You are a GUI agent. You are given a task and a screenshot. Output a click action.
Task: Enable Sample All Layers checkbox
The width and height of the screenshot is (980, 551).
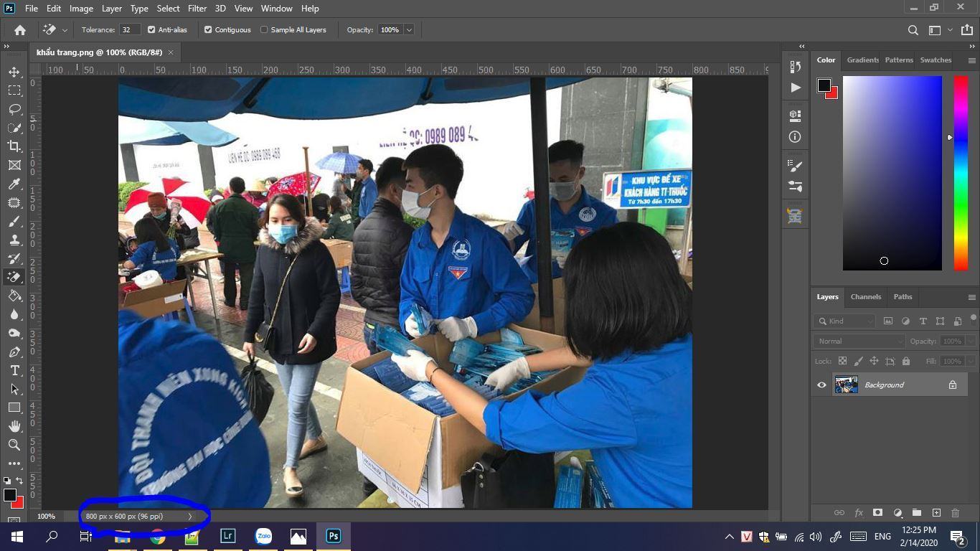(264, 30)
